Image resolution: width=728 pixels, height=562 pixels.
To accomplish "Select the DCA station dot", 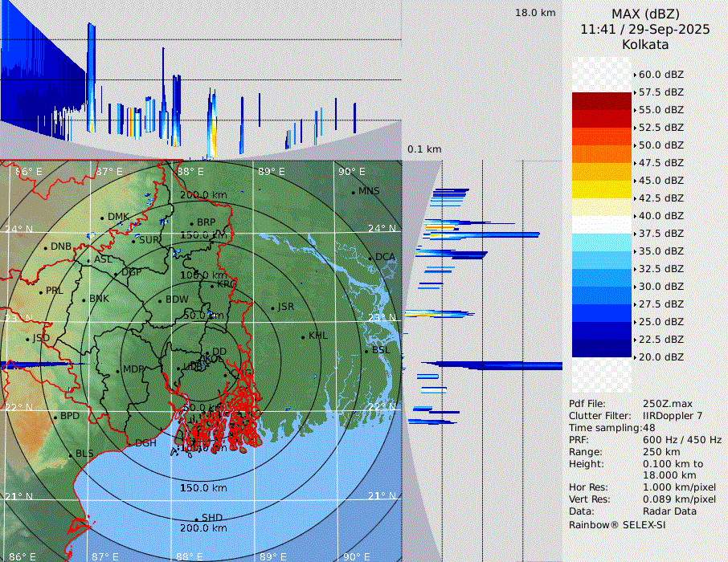I will pos(370,258).
